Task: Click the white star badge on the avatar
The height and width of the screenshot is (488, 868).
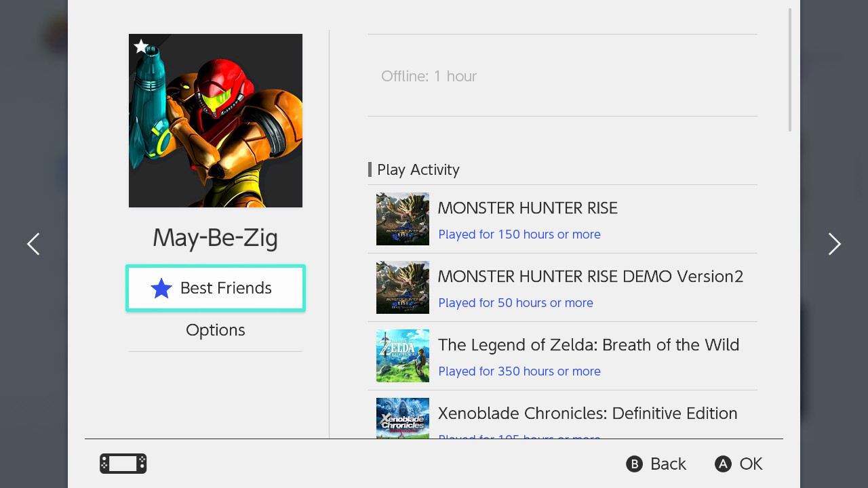Action: [141, 46]
